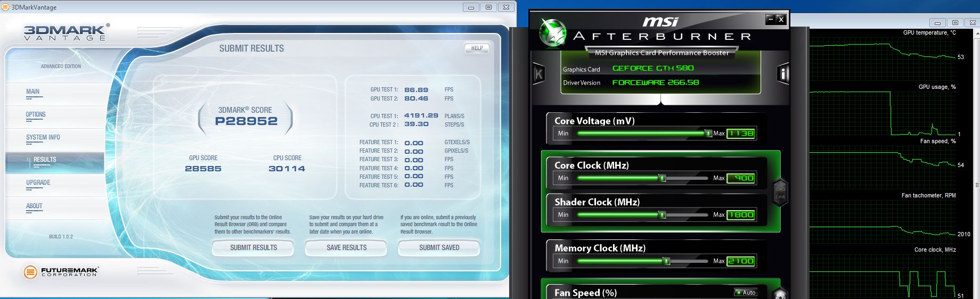Click the 3DMark score P28952
Viewport: 980px width, 299px height.
(x=246, y=121)
